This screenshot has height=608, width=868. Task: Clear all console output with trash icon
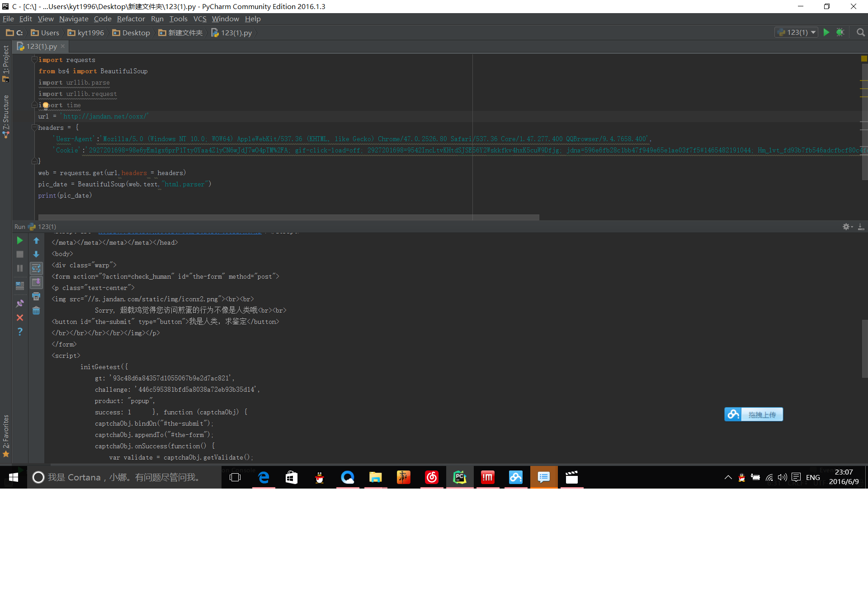click(x=36, y=310)
